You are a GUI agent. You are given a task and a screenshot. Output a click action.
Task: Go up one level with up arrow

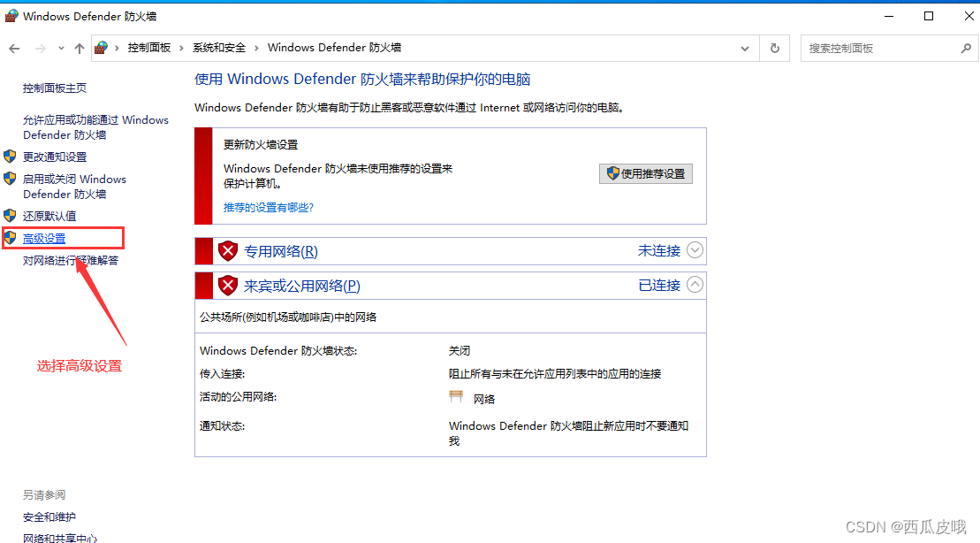point(80,48)
